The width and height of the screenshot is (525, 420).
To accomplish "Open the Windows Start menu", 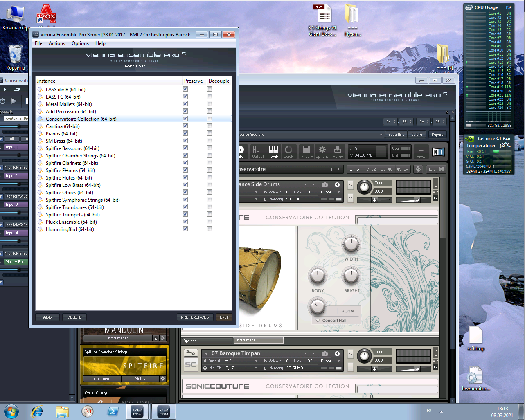I will [x=11, y=411].
